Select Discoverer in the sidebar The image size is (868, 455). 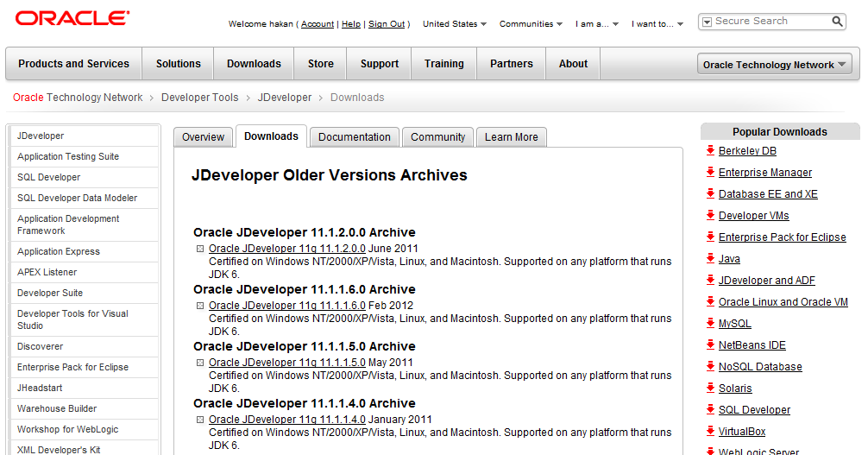[x=85, y=346]
